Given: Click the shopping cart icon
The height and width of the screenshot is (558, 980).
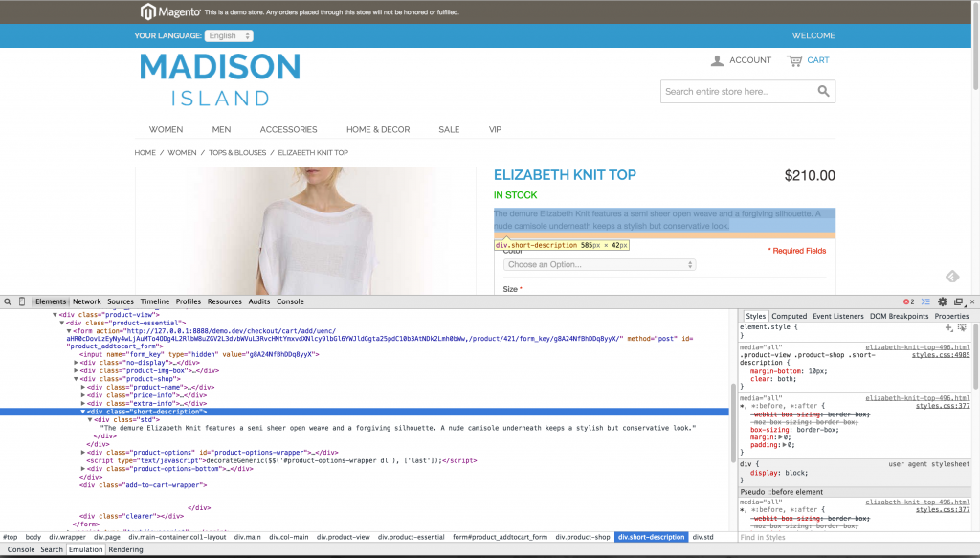Looking at the screenshot, I should pyautogui.click(x=793, y=60).
